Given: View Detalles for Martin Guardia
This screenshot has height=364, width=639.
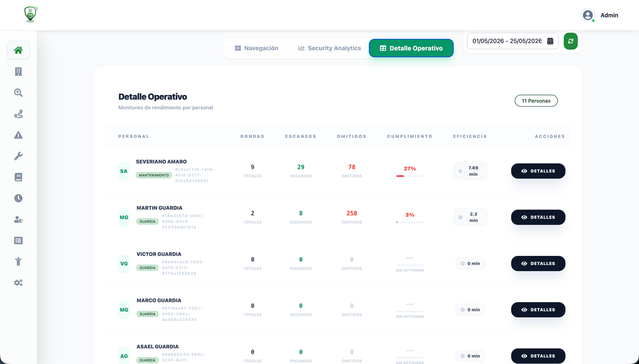Looking at the screenshot, I should coord(538,217).
